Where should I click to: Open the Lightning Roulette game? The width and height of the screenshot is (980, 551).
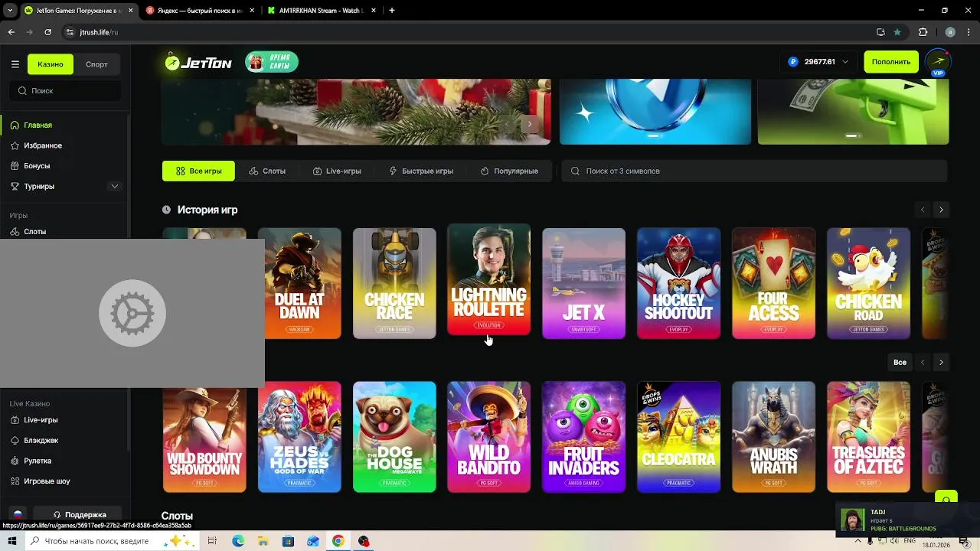tap(488, 279)
